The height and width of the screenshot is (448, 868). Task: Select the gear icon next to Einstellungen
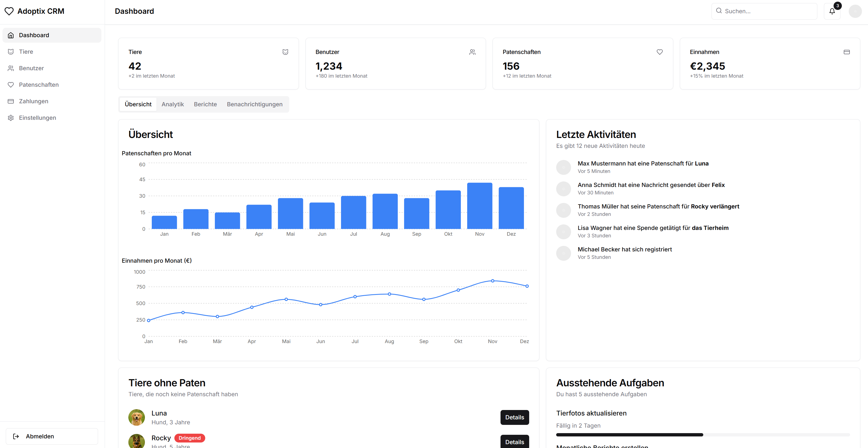tap(11, 118)
